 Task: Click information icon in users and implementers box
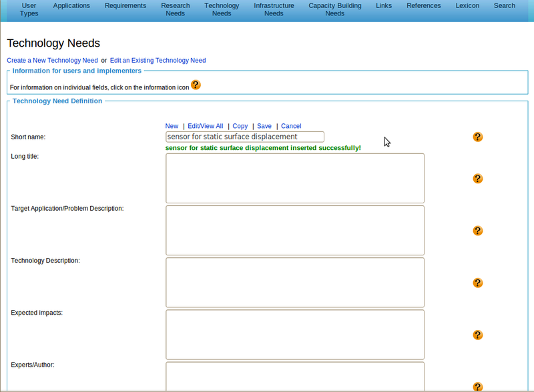click(x=196, y=85)
